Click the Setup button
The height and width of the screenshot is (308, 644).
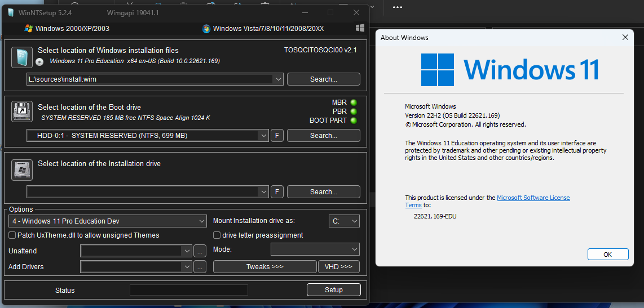(x=333, y=290)
